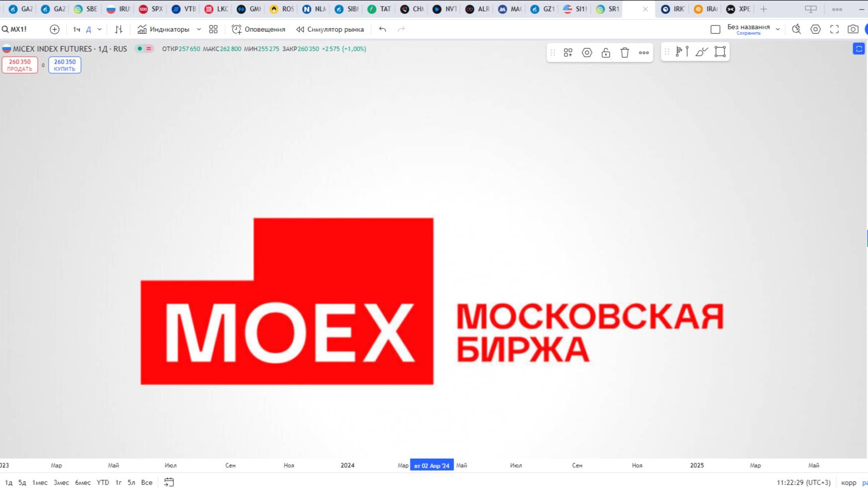Expand the indicators favorites chevron
The height and width of the screenshot is (488, 868).
pyautogui.click(x=199, y=29)
